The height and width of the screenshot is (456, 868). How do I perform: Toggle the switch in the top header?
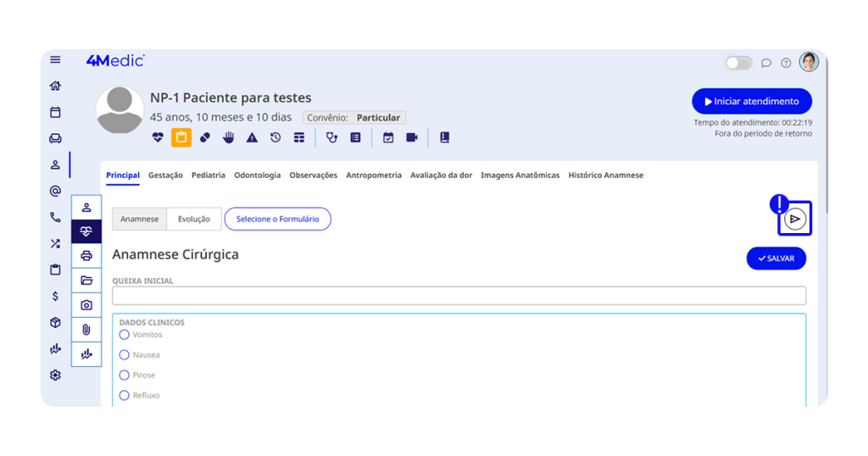pos(738,63)
